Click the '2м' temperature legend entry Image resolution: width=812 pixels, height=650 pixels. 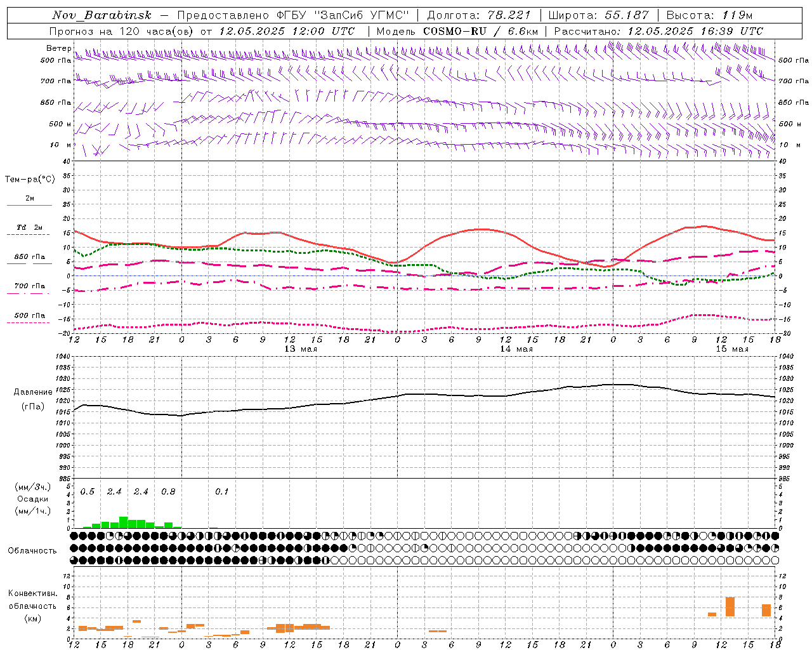[30, 199]
